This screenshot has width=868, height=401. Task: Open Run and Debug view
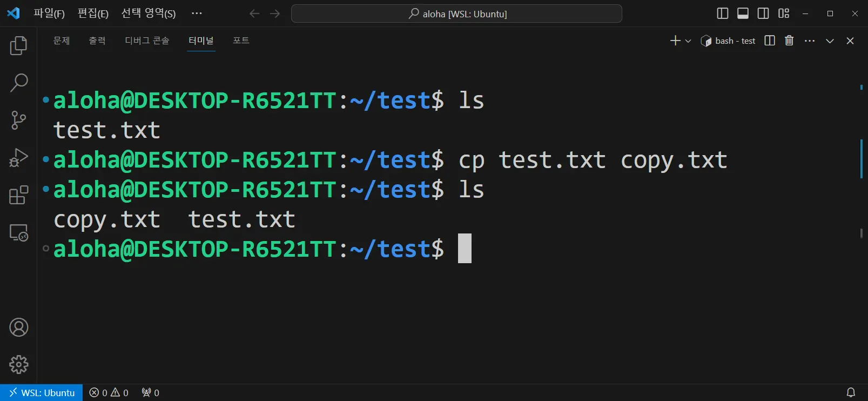(18, 158)
